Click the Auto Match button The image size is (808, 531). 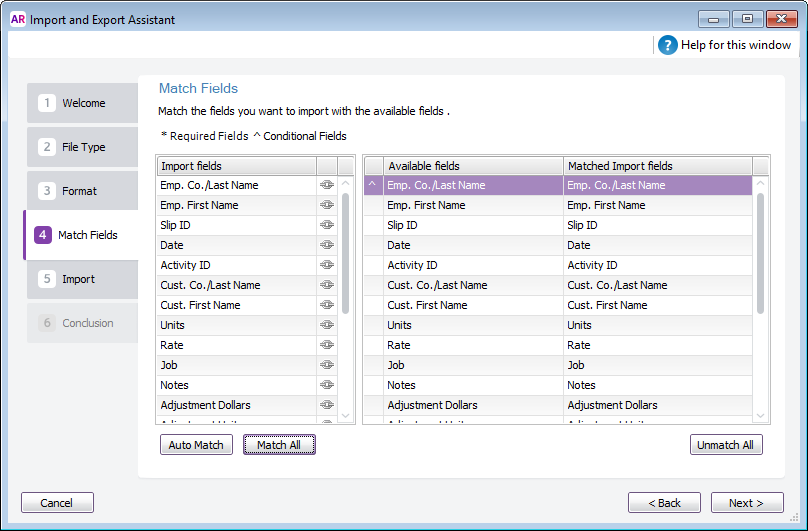coord(196,445)
